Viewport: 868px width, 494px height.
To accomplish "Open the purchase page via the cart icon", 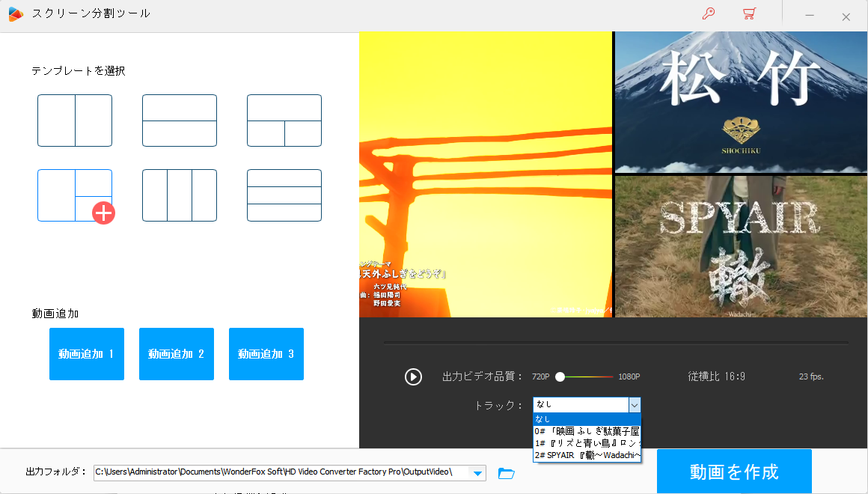I will 749,13.
